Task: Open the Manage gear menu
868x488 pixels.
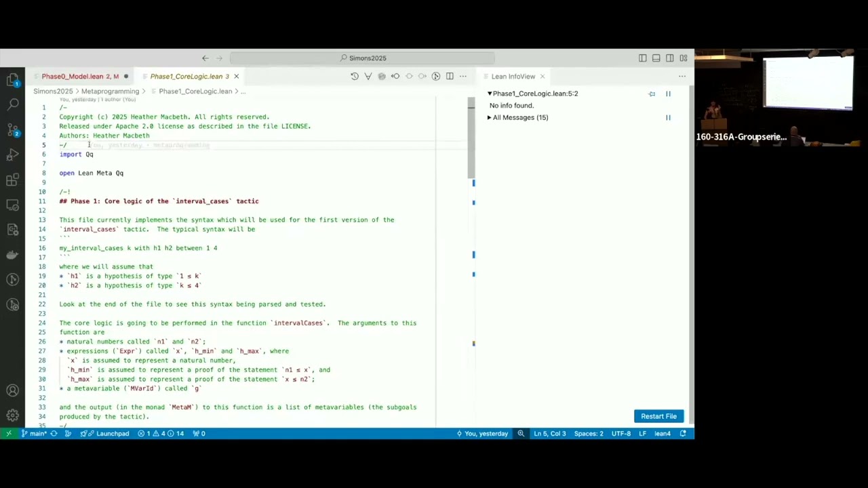Action: [x=12, y=415]
